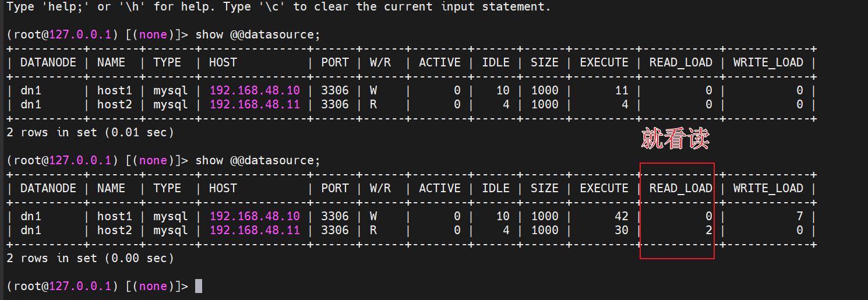
Task: Click the second 'show @@datasource;' command
Action: tap(258, 160)
